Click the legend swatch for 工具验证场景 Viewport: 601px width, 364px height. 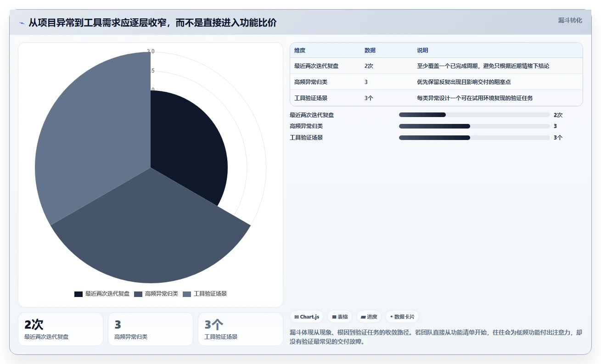(187, 294)
